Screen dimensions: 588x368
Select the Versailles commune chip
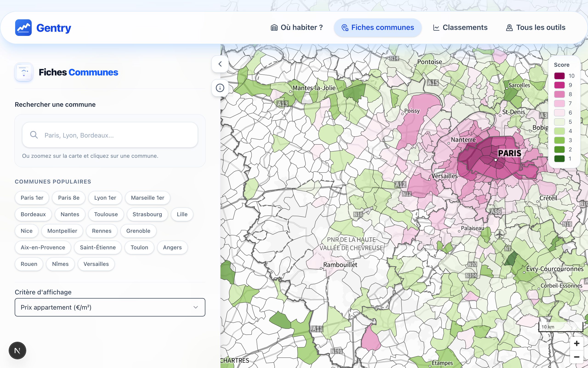click(x=96, y=264)
